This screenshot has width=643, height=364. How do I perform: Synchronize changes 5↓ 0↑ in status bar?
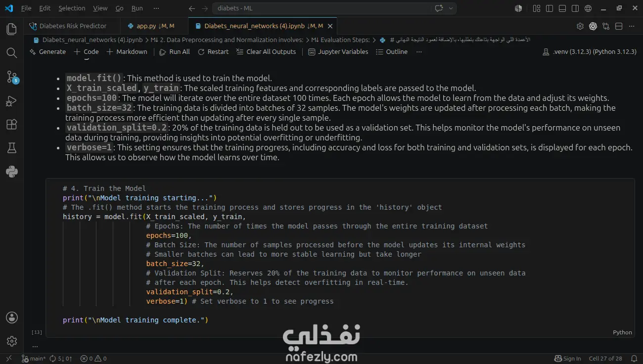(60, 359)
